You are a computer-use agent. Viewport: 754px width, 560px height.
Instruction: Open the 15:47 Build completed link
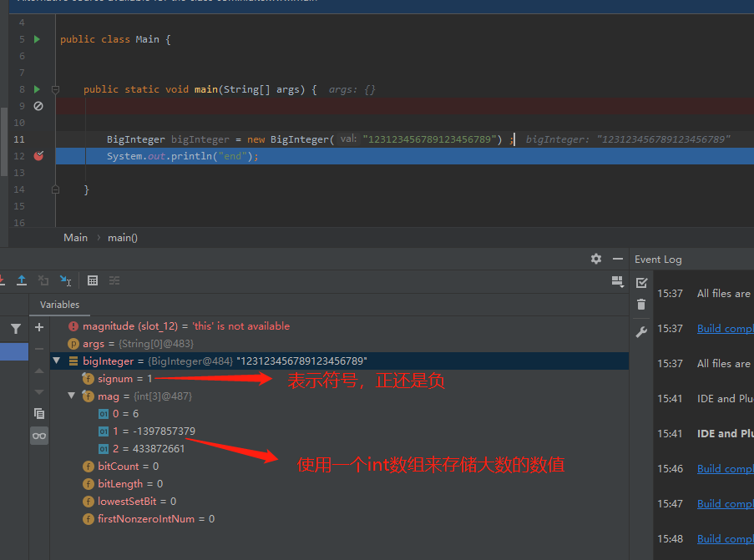725,504
